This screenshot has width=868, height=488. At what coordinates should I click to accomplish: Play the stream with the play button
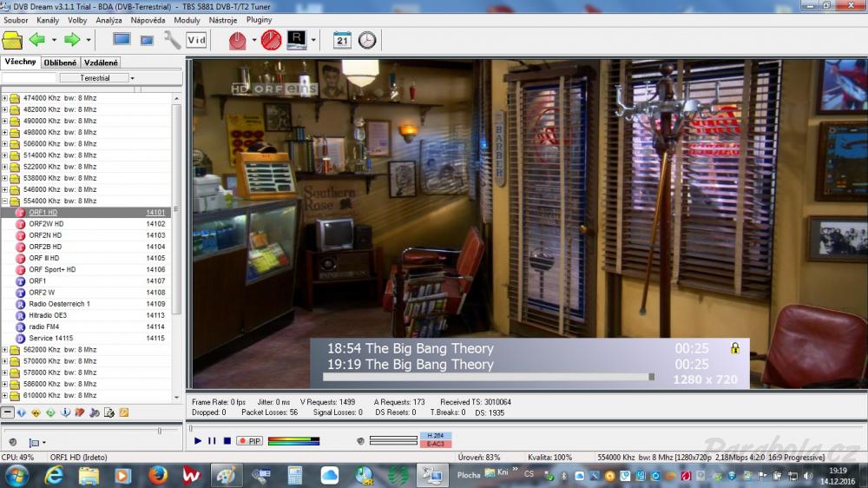198,441
